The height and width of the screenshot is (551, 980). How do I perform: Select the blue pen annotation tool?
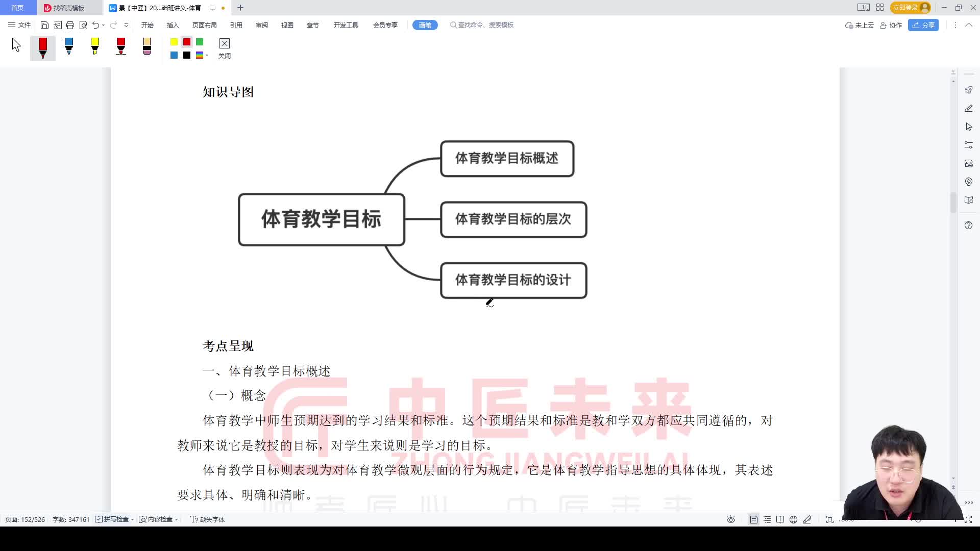click(x=69, y=47)
